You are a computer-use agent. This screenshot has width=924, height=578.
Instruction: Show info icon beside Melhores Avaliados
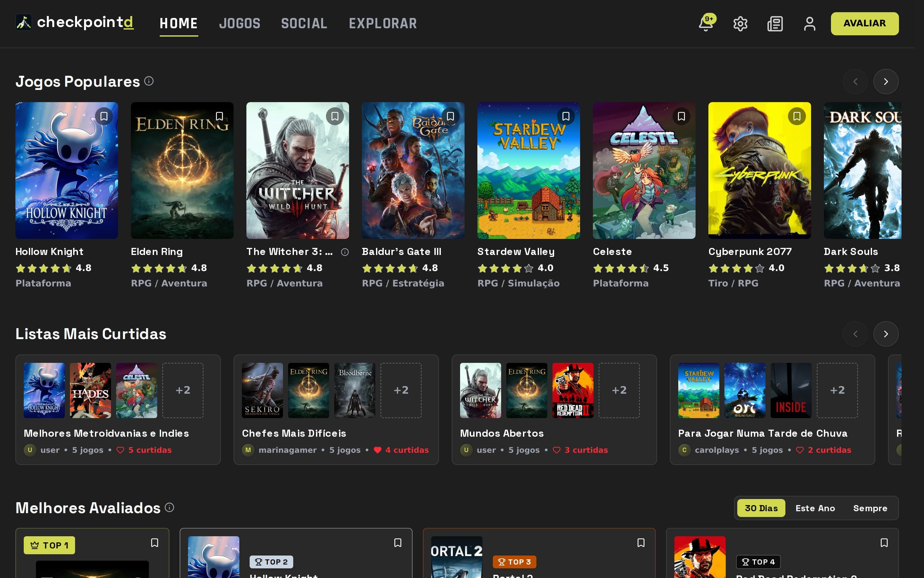coord(169,507)
